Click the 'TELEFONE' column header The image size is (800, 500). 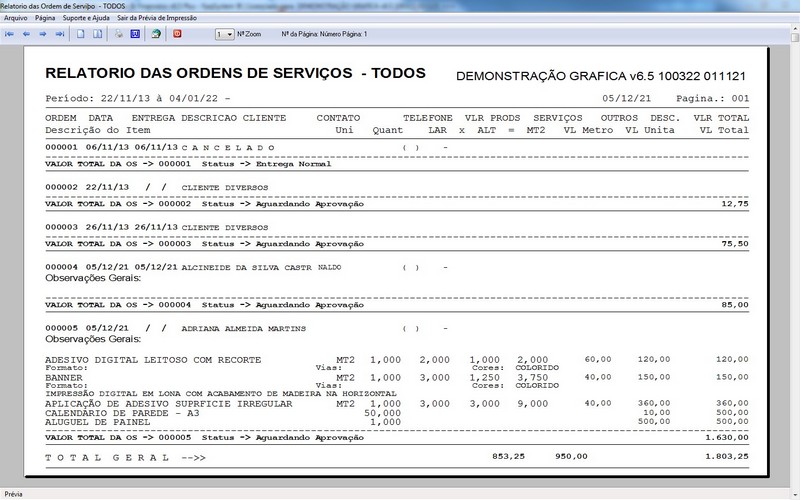pos(428,118)
